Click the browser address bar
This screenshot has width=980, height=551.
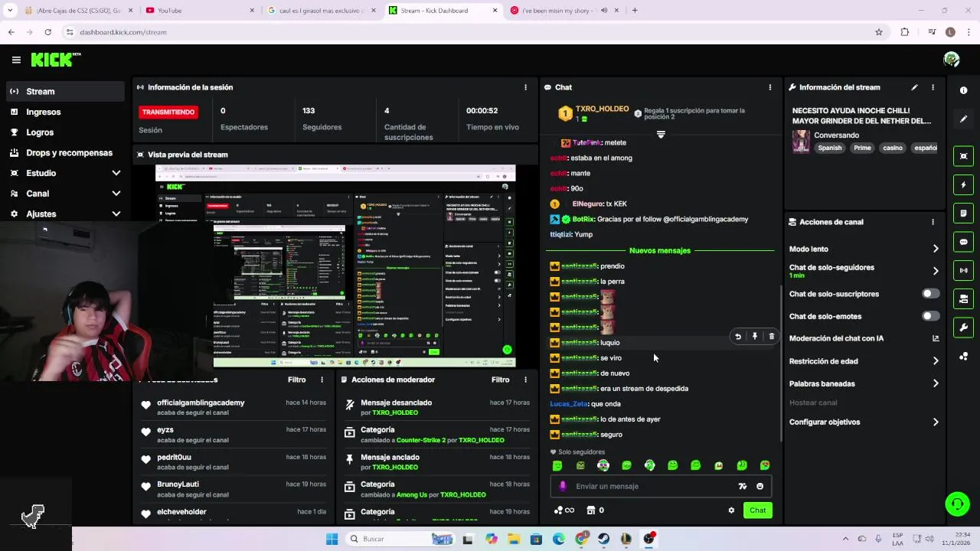point(467,32)
